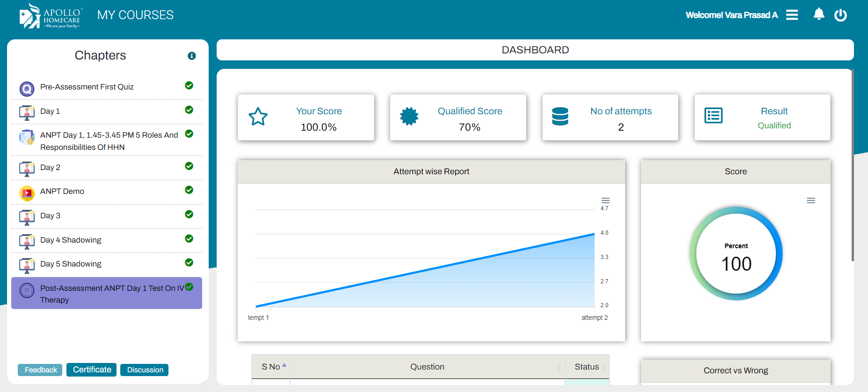Viewport: 868px width, 392px height.
Task: Click the star icon in Your Score card
Action: click(x=258, y=117)
